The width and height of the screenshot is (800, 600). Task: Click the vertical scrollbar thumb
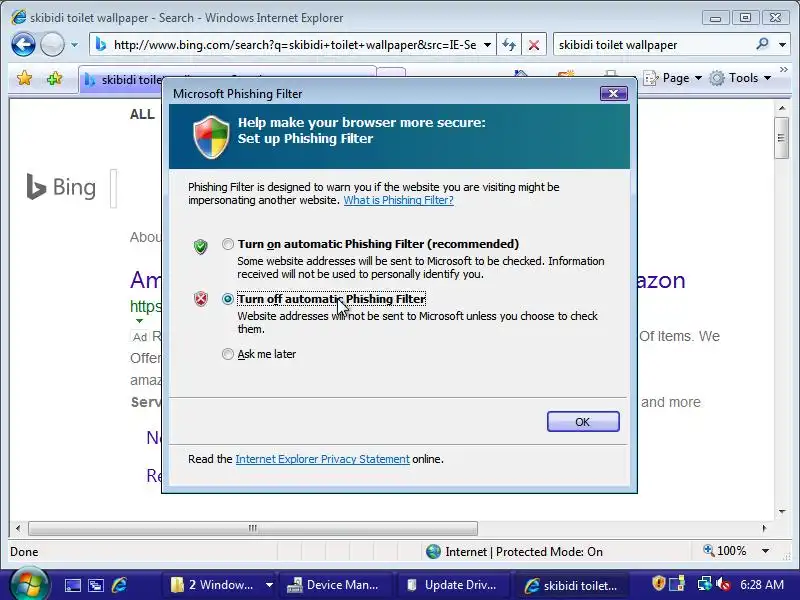(782, 138)
